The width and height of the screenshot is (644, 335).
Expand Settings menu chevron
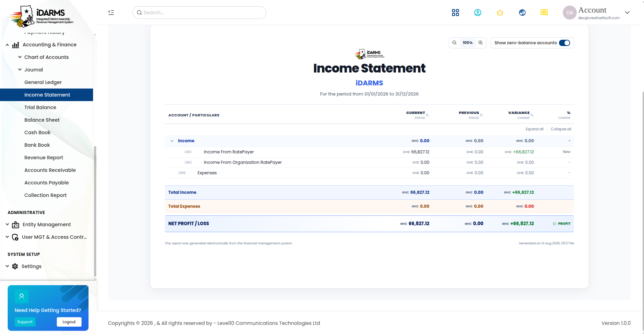coord(7,266)
